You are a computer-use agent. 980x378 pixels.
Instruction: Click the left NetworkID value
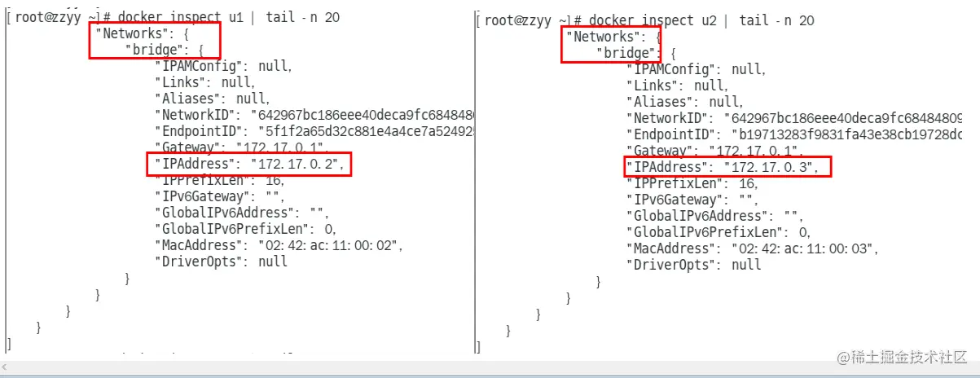coord(363,115)
